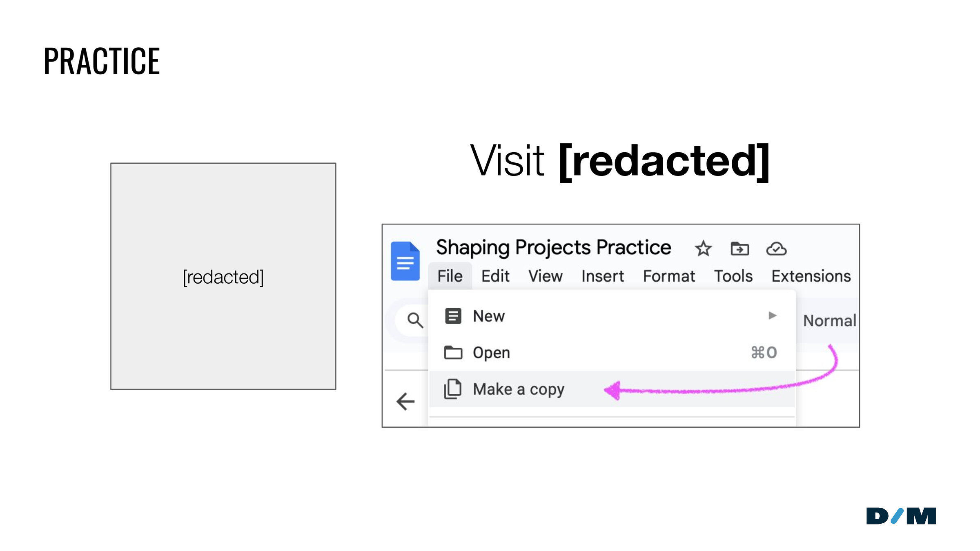Open the Insert menu
The image size is (980, 551).
603,276
